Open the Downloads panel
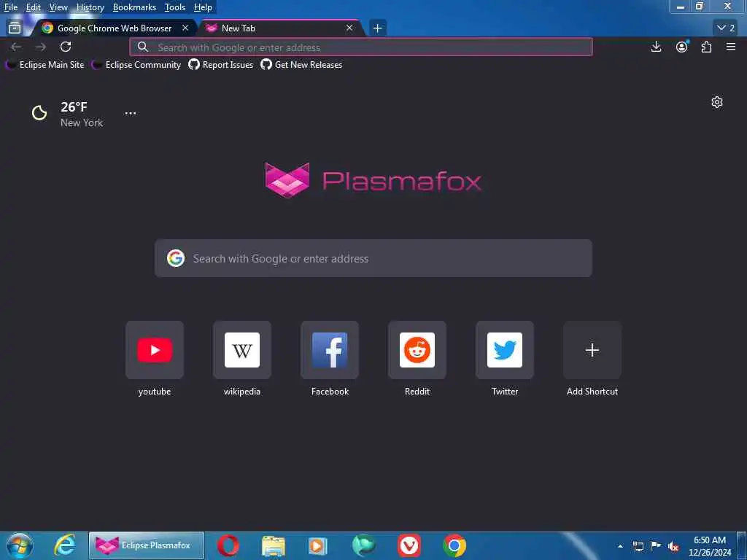The height and width of the screenshot is (560, 747). 656,47
